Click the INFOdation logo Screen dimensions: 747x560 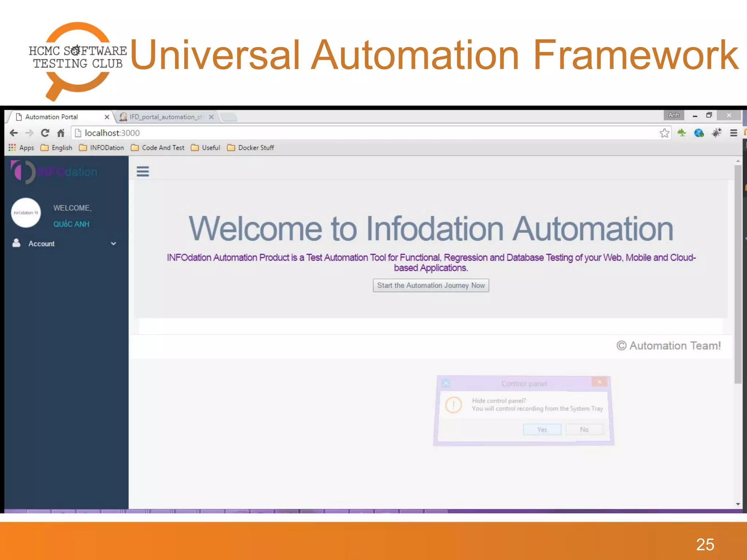point(54,172)
